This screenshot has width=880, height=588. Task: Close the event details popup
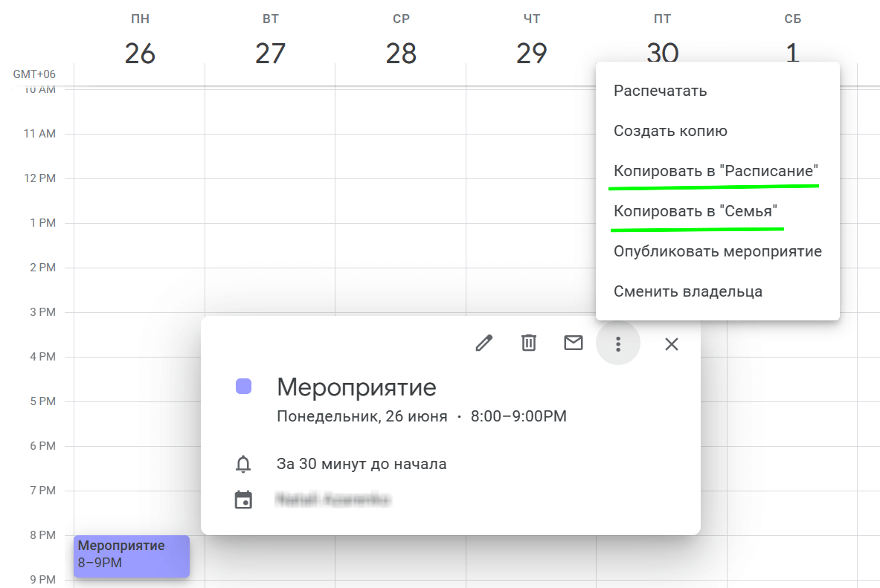click(671, 344)
